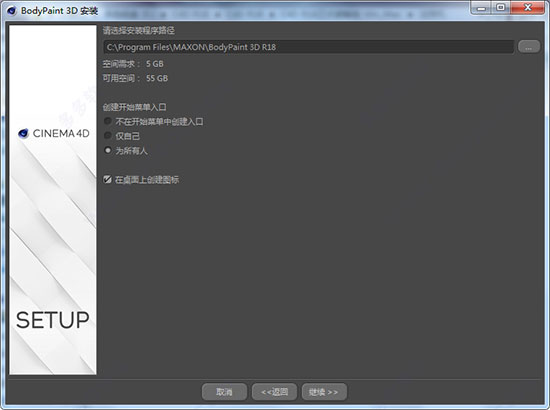Maximize the installer window

(x=501, y=8)
